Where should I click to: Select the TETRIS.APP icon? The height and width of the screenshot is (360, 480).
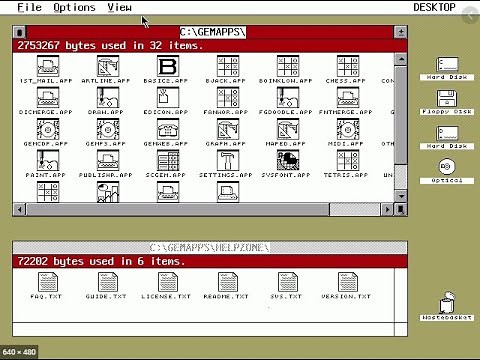coord(348,161)
